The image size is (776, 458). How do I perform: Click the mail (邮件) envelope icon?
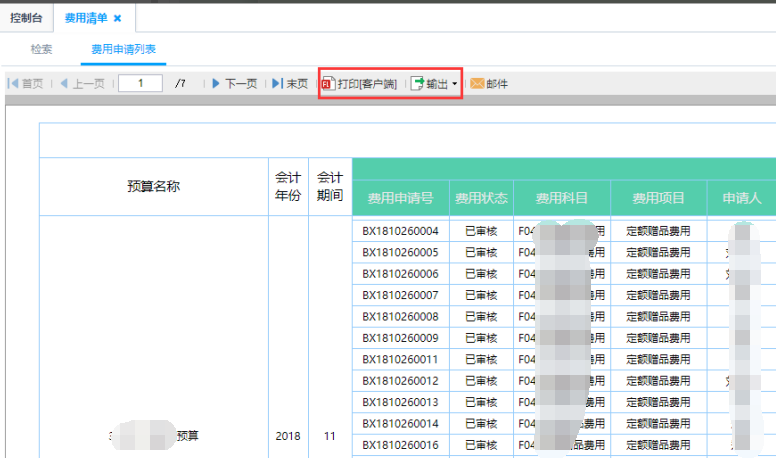click(x=477, y=84)
